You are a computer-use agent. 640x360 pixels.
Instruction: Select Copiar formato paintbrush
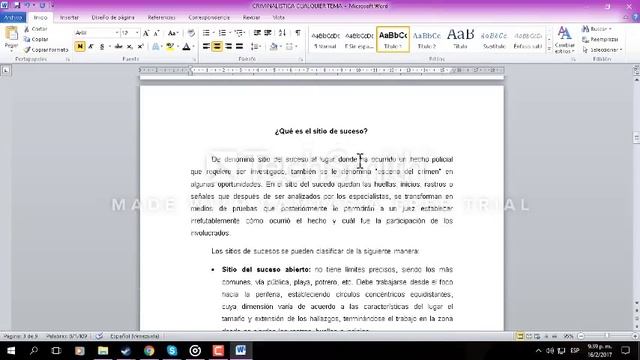pos(46,50)
